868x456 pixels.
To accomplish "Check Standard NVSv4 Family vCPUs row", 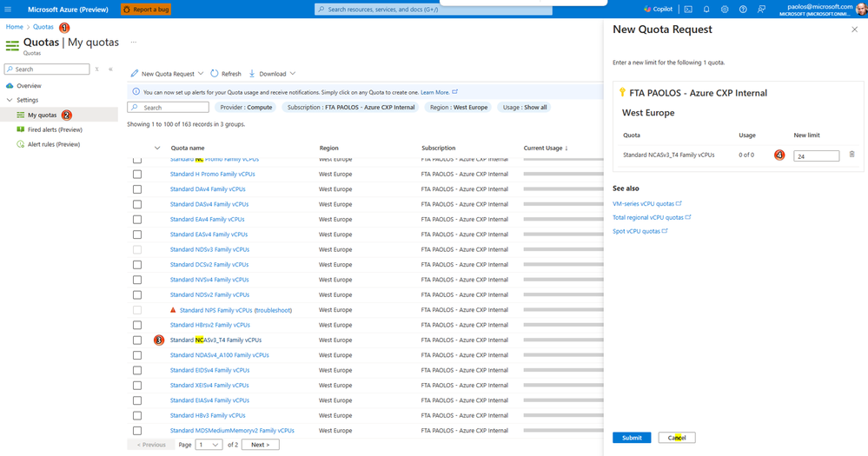I will (x=137, y=280).
